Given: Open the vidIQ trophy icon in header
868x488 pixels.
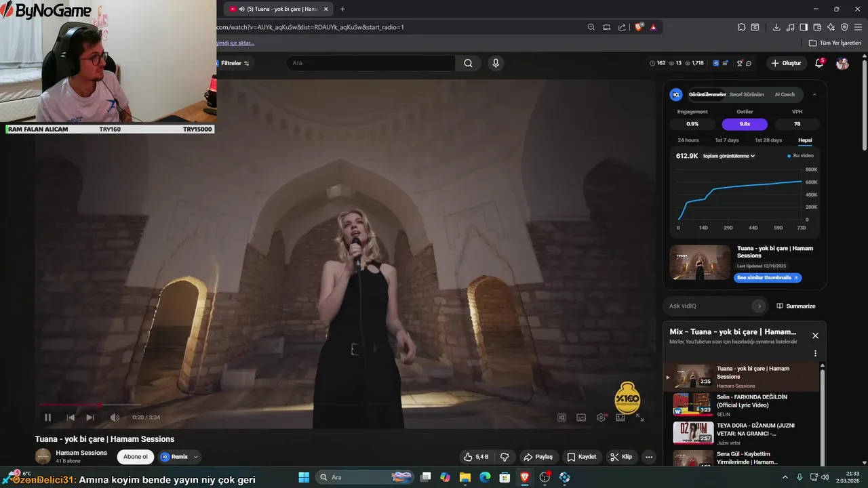Looking at the screenshot, I should point(740,63).
